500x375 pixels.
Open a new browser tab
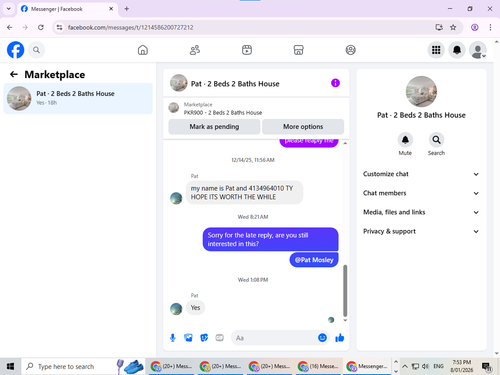(x=127, y=9)
